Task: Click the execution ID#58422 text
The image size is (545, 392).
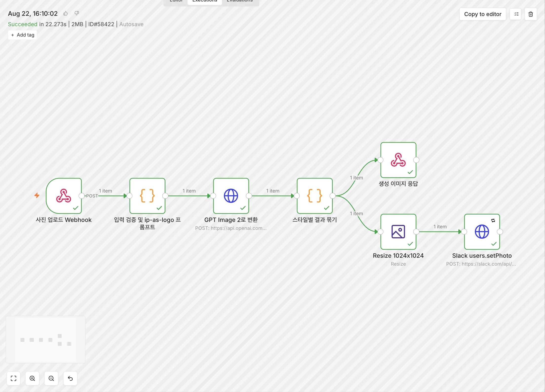Action: (x=101, y=24)
